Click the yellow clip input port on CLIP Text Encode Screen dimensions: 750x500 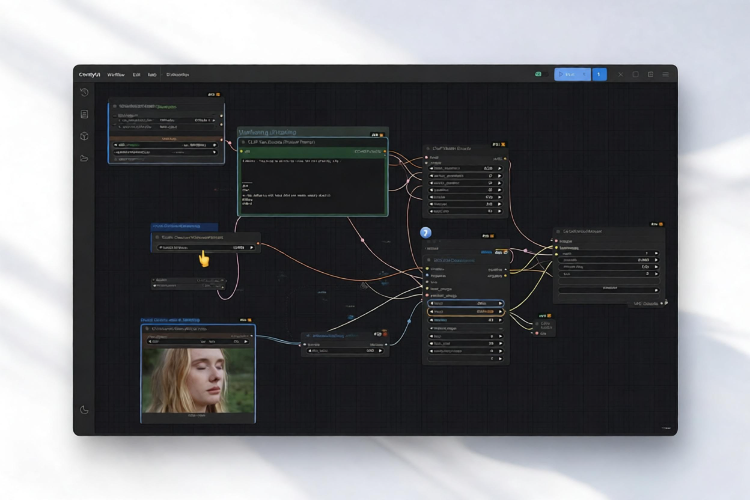[242, 152]
